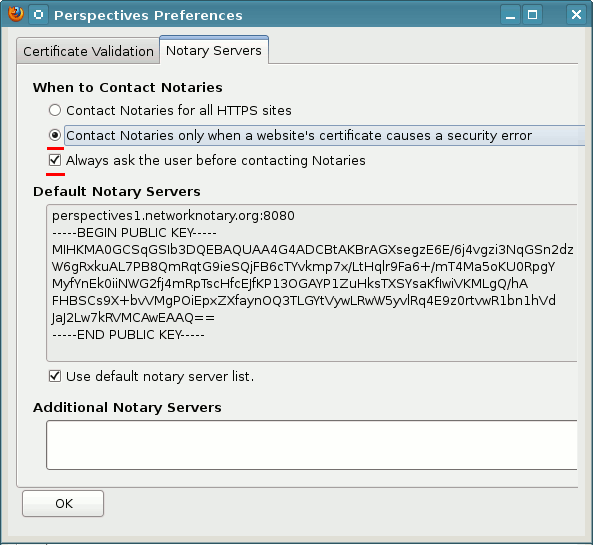Click the Default Notary Servers heading

click(116, 191)
